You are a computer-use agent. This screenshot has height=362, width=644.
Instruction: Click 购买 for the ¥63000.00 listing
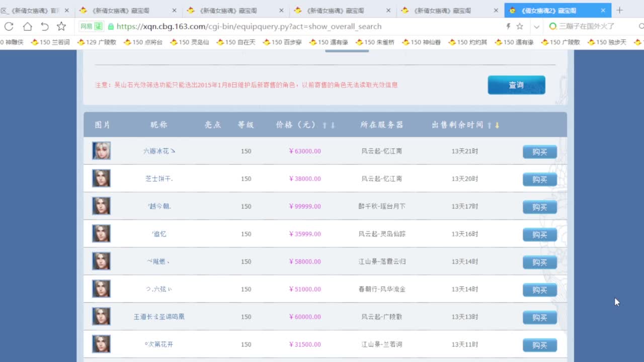[539, 151]
